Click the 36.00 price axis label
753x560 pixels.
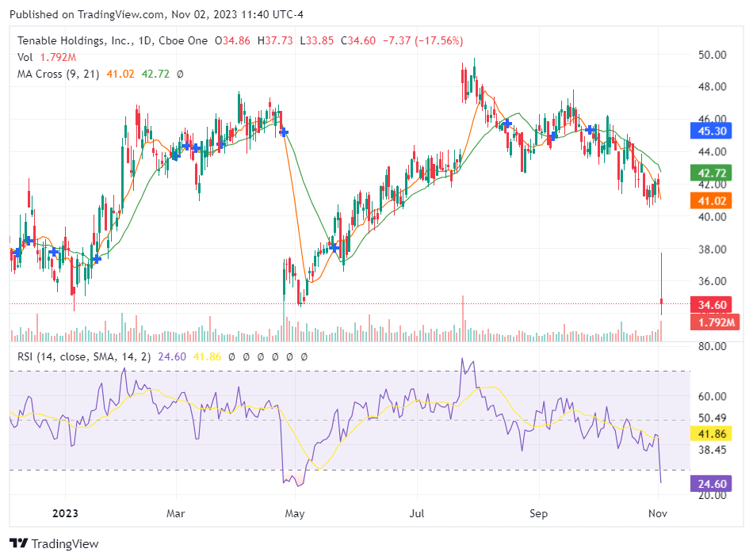(x=713, y=281)
